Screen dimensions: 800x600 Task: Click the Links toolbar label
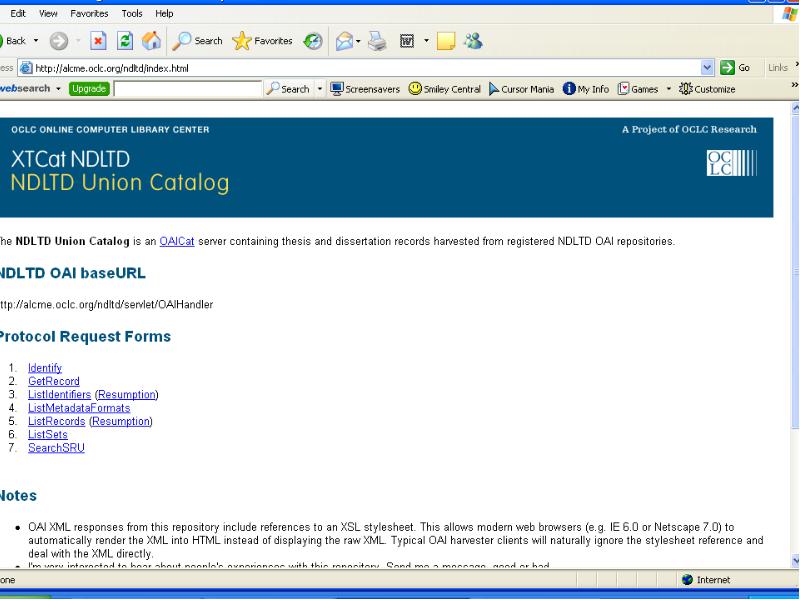click(x=778, y=67)
